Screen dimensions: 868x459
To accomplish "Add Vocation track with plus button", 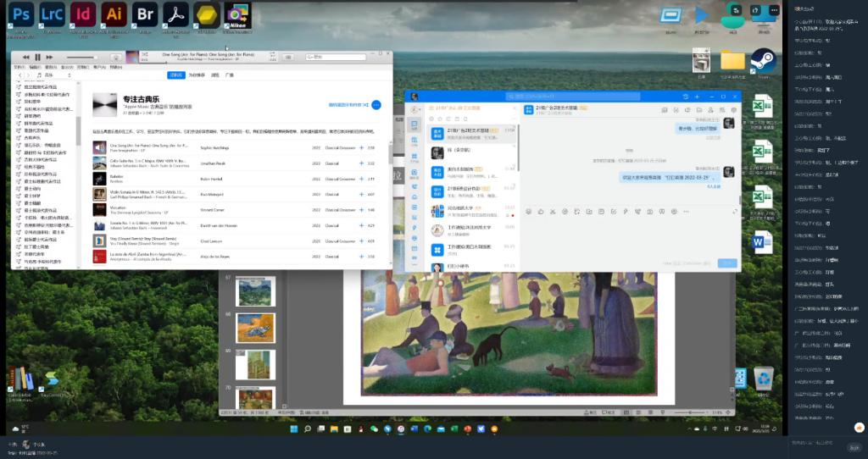I will [x=361, y=209].
